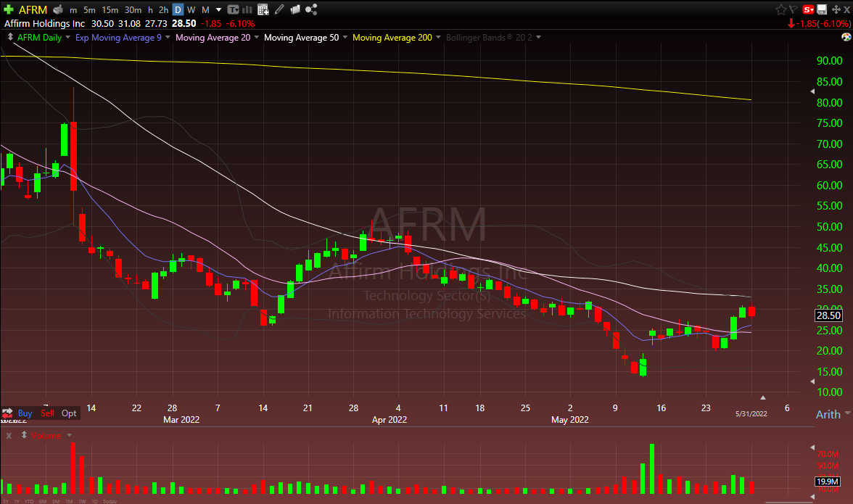853x504 pixels.
Task: Close the Volume pane with the X
Action: click(9, 436)
